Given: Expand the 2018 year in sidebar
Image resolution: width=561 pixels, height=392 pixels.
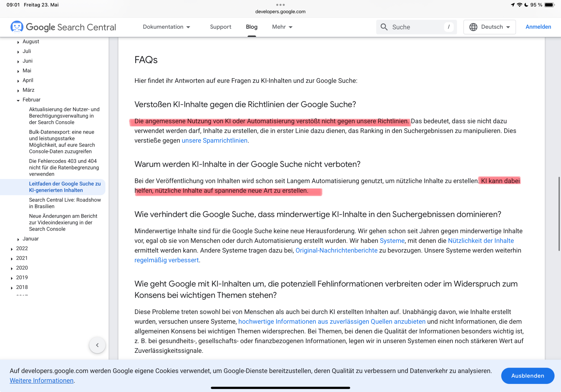Looking at the screenshot, I should (12, 288).
